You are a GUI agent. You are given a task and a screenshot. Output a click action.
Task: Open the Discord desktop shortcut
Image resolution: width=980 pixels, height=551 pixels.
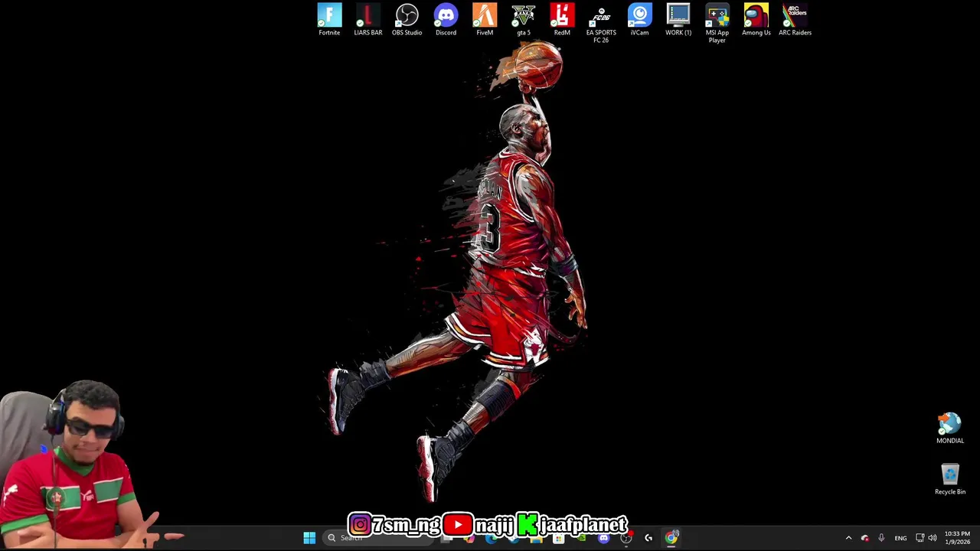[446, 20]
